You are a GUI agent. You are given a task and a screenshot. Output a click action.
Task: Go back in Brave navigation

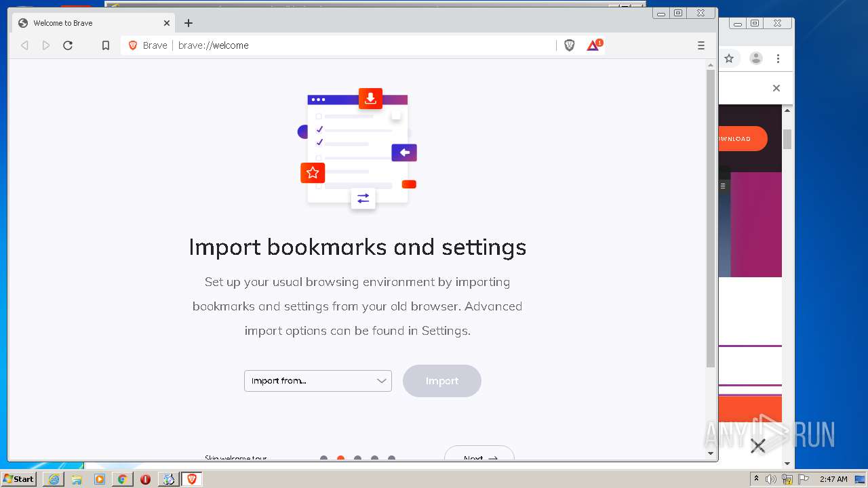24,45
